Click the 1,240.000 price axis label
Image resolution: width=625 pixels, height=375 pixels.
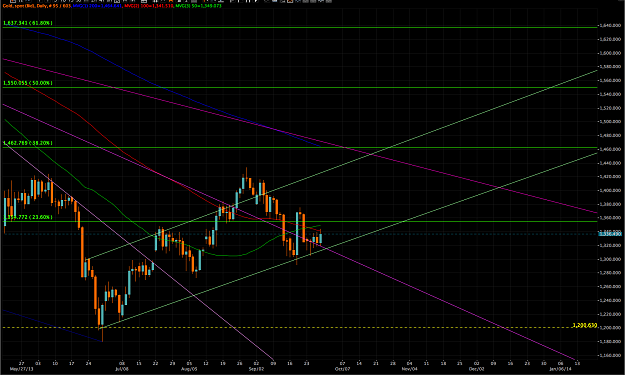tap(610, 300)
